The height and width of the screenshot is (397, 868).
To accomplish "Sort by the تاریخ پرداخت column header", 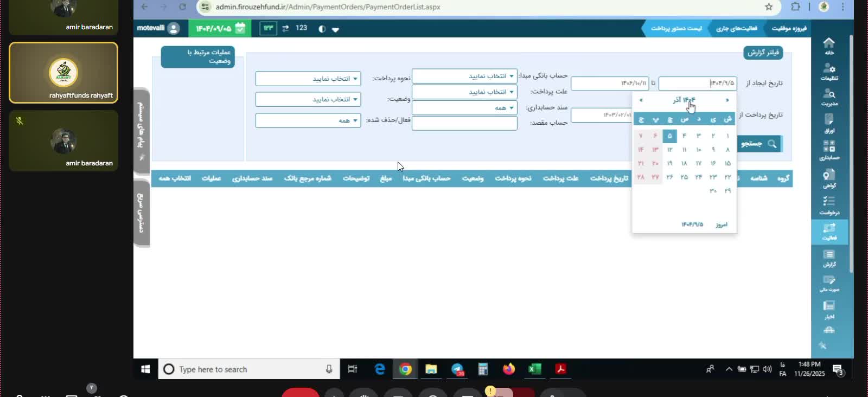I will tap(609, 178).
